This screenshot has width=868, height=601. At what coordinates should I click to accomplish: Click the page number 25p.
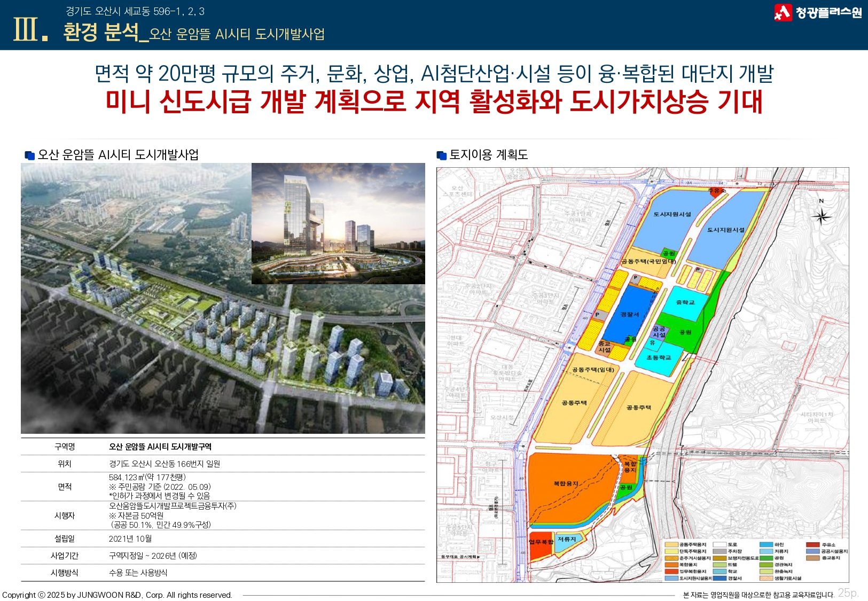pos(848,592)
